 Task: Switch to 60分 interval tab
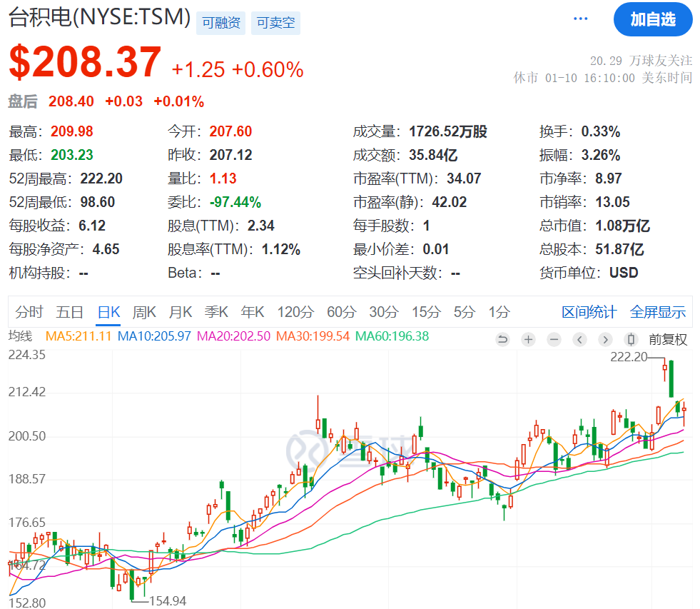point(342,312)
